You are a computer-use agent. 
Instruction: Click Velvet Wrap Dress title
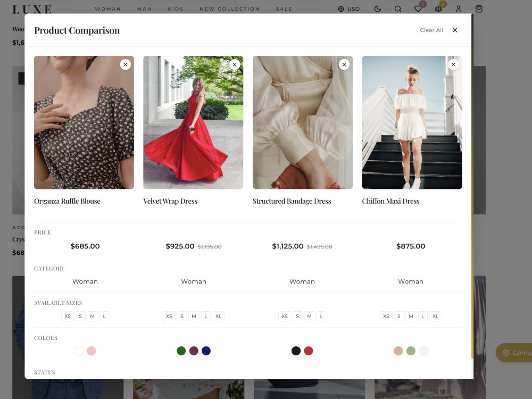pyautogui.click(x=170, y=201)
